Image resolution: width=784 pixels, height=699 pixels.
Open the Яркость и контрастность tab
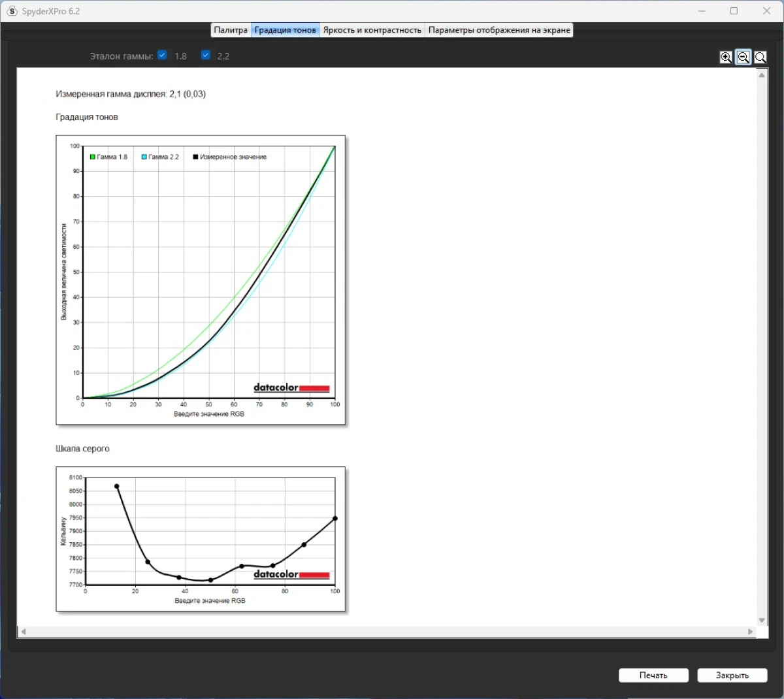pos(372,30)
